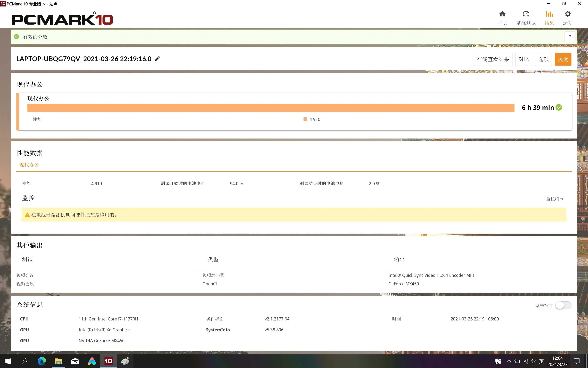The width and height of the screenshot is (588, 368).
Task: Open the 基准测试 benchmark gauge icon
Action: coord(526,14)
